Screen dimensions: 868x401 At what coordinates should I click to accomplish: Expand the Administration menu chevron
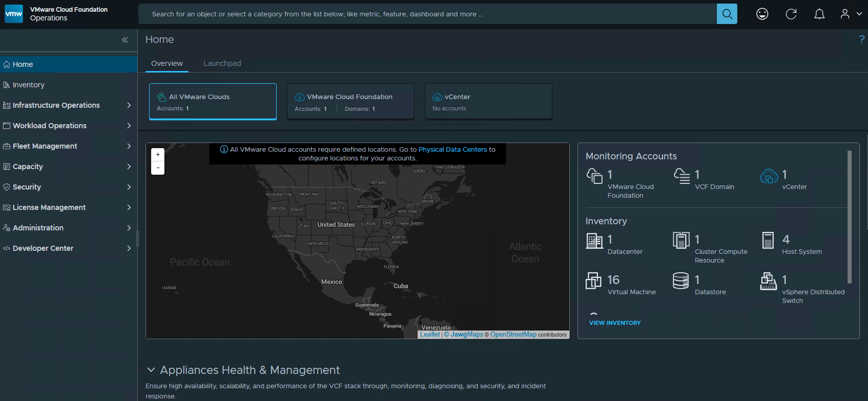[129, 228]
